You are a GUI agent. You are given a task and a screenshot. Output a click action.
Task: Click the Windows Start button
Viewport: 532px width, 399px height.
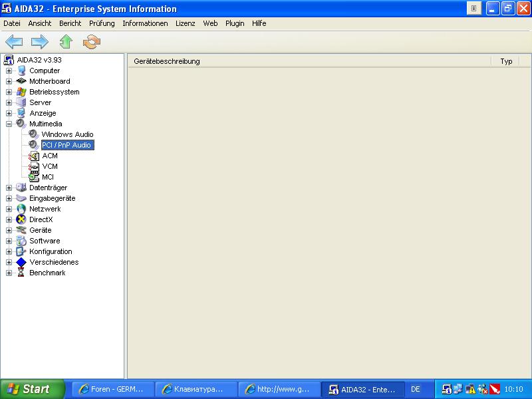[32, 389]
